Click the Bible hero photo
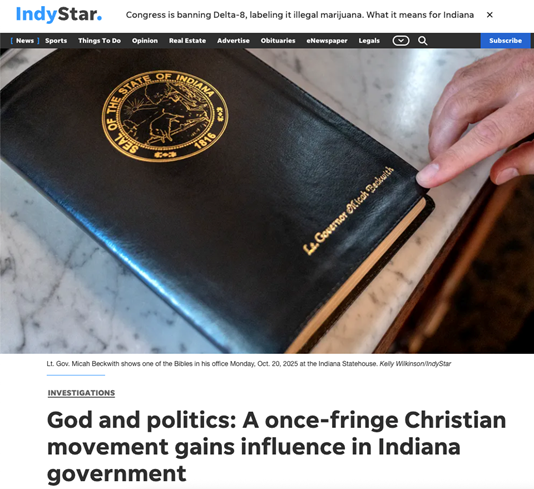This screenshot has height=489, width=534. (267, 201)
